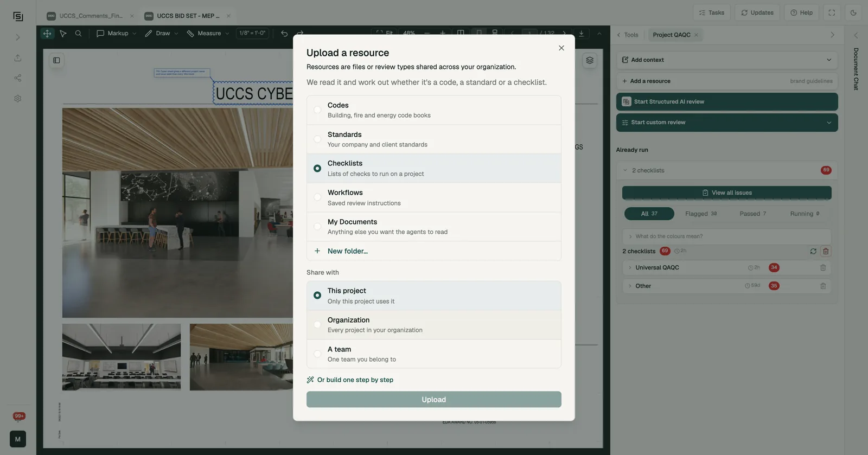This screenshot has height=455, width=868.
Task: Click the app logo in top-left
Action: pyautogui.click(x=18, y=16)
